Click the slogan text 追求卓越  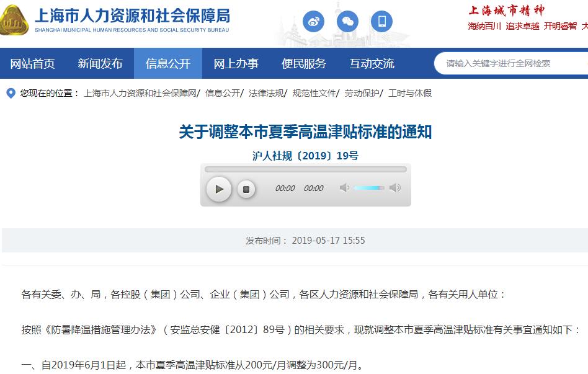[x=522, y=26]
